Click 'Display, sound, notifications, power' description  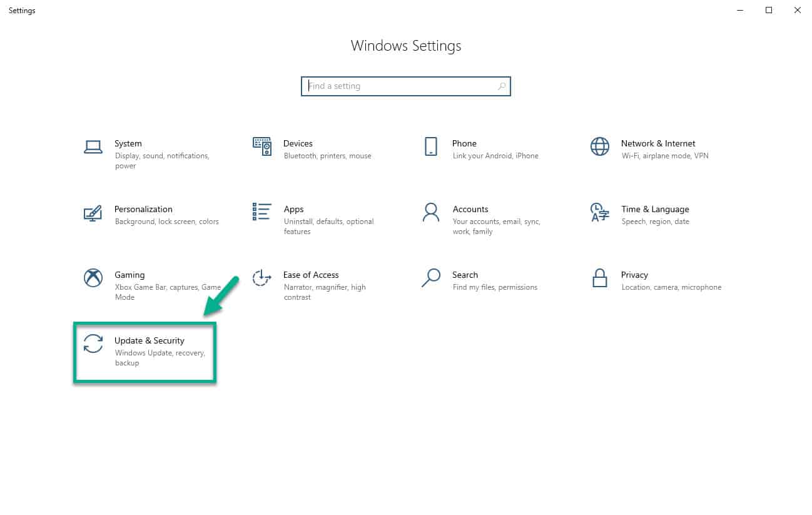pyautogui.click(x=162, y=161)
